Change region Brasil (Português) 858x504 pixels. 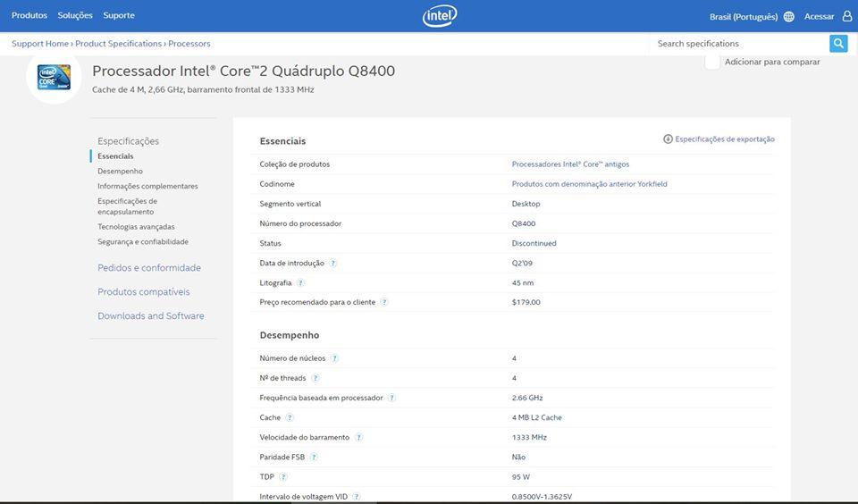click(x=744, y=16)
